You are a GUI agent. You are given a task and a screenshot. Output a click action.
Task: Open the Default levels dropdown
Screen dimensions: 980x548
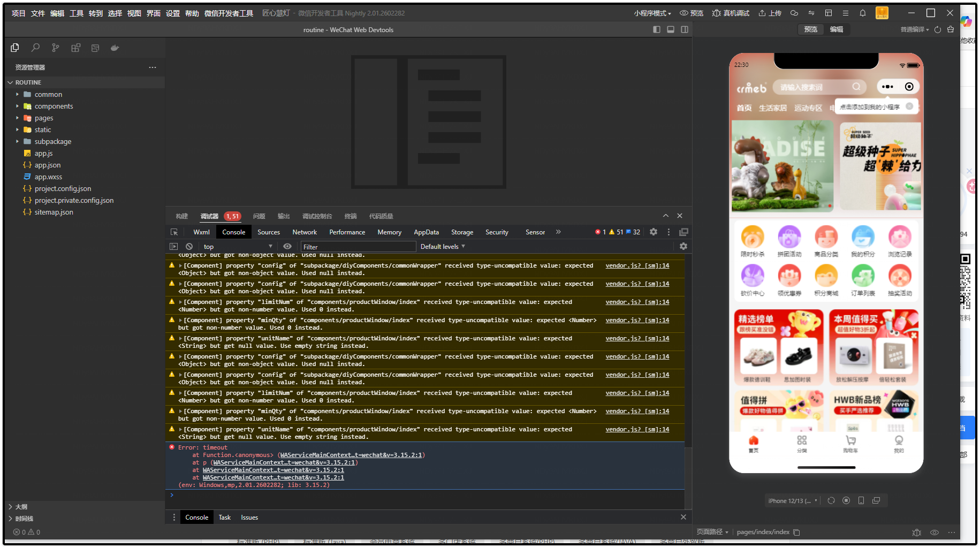click(443, 246)
